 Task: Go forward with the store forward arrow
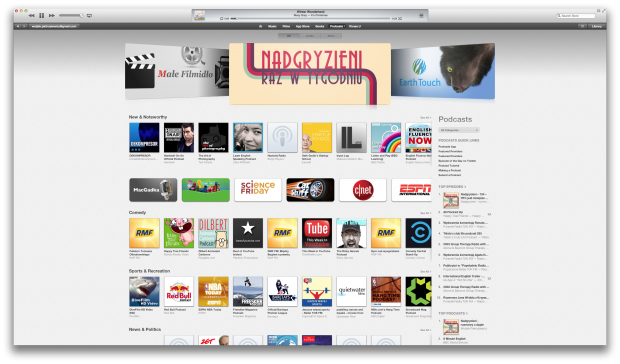pyautogui.click(x=24, y=26)
